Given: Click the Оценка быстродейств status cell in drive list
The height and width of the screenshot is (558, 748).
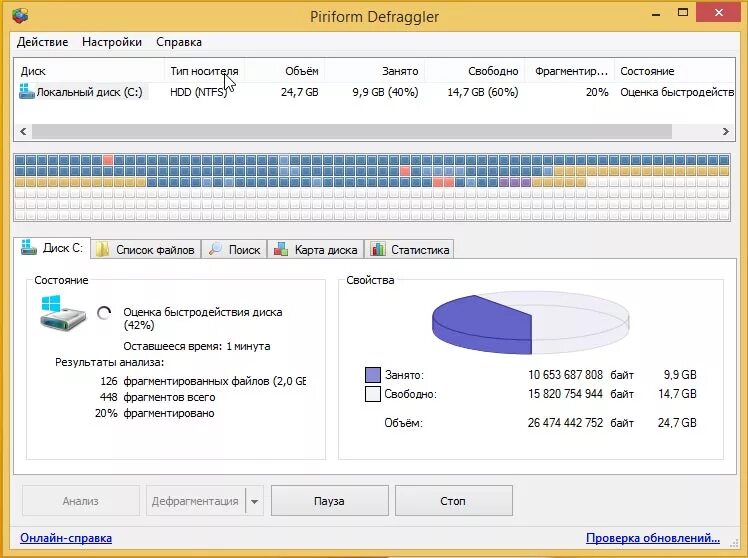Looking at the screenshot, I should 677,92.
